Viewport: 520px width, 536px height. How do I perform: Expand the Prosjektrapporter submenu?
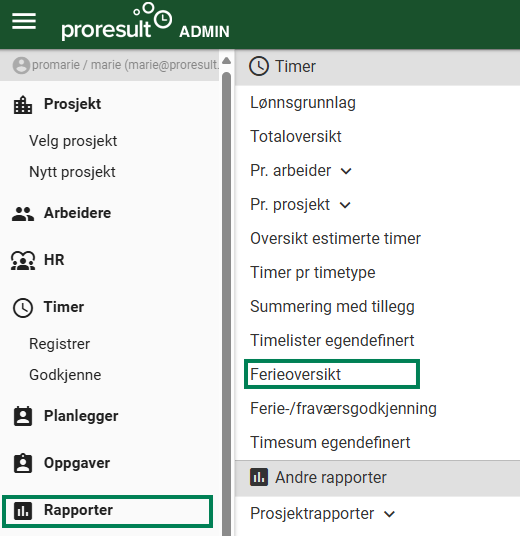(x=389, y=514)
